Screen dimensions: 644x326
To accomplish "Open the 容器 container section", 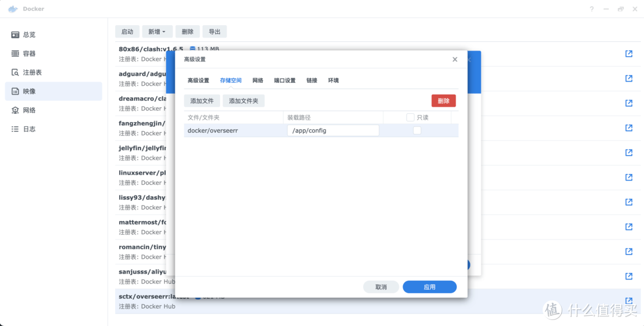I will (54, 54).
